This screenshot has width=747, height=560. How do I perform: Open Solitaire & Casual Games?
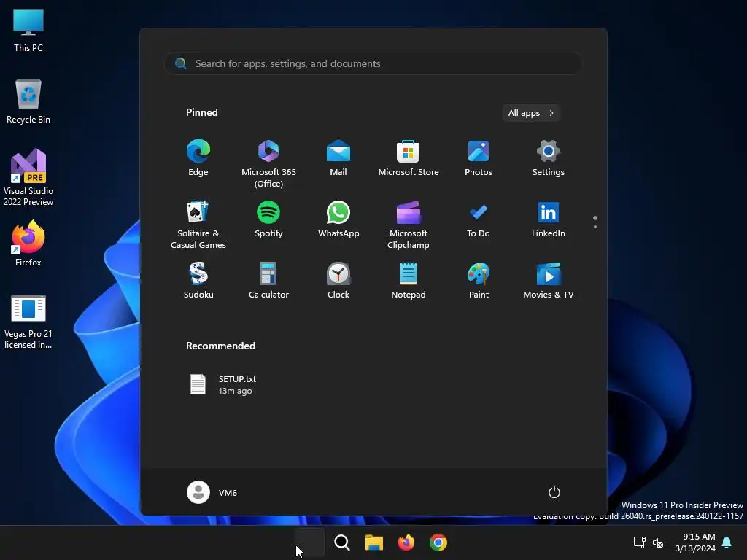(x=198, y=225)
